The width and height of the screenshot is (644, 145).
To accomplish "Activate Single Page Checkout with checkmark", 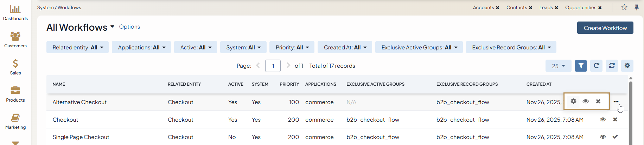I will (615, 137).
